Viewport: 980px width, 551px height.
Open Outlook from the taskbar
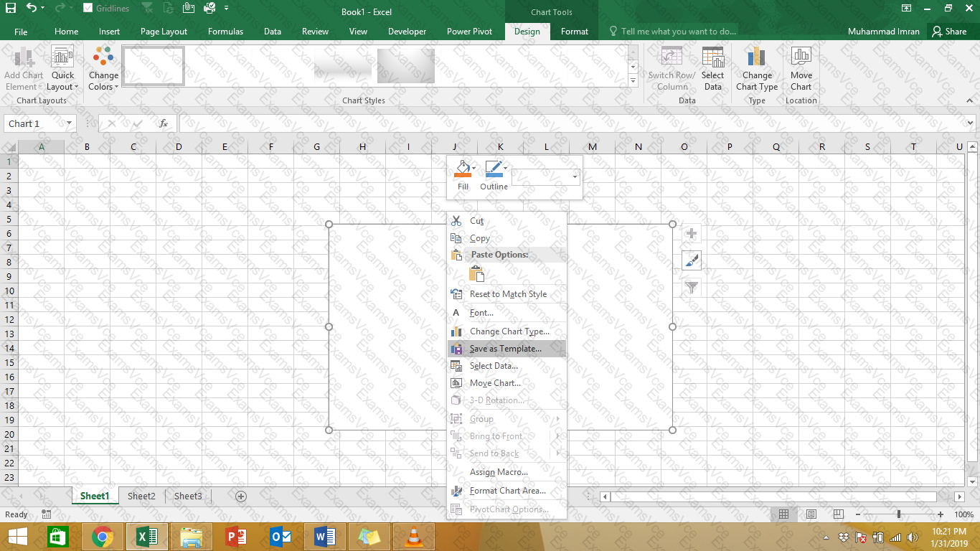tap(281, 537)
